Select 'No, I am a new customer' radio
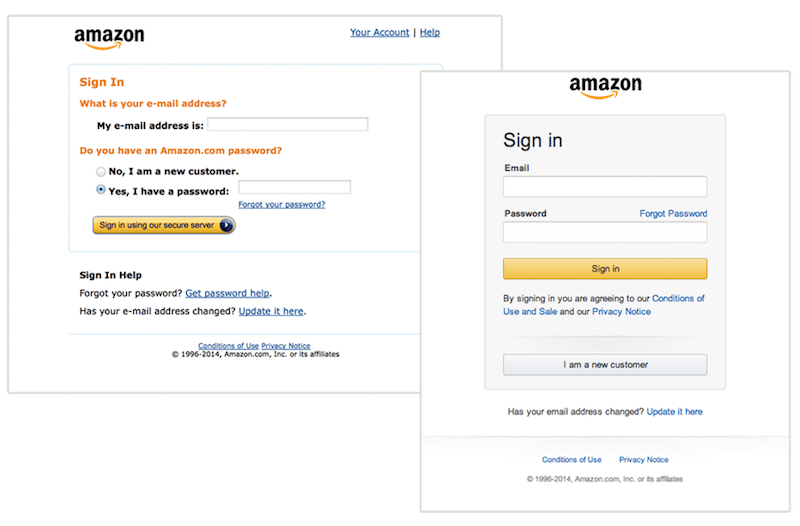This screenshot has height=526, width=800. 101,172
